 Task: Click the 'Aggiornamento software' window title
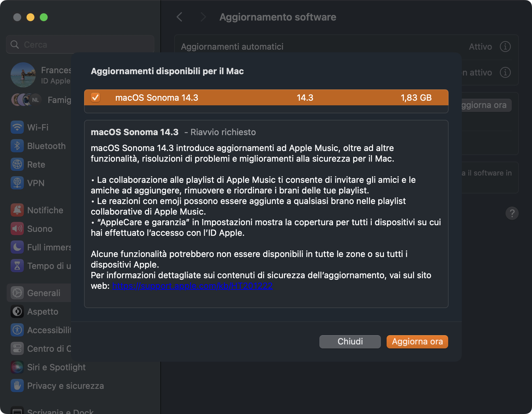[278, 17]
